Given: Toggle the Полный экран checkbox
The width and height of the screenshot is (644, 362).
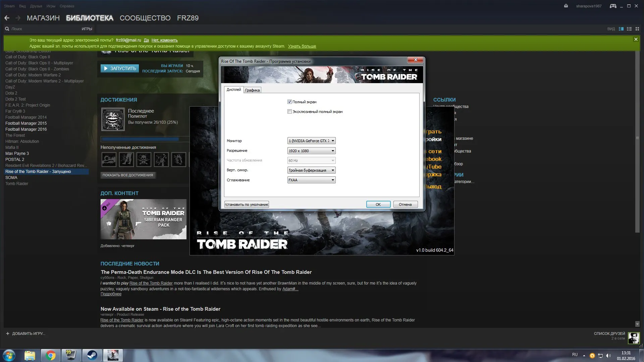Looking at the screenshot, I should tap(289, 102).
